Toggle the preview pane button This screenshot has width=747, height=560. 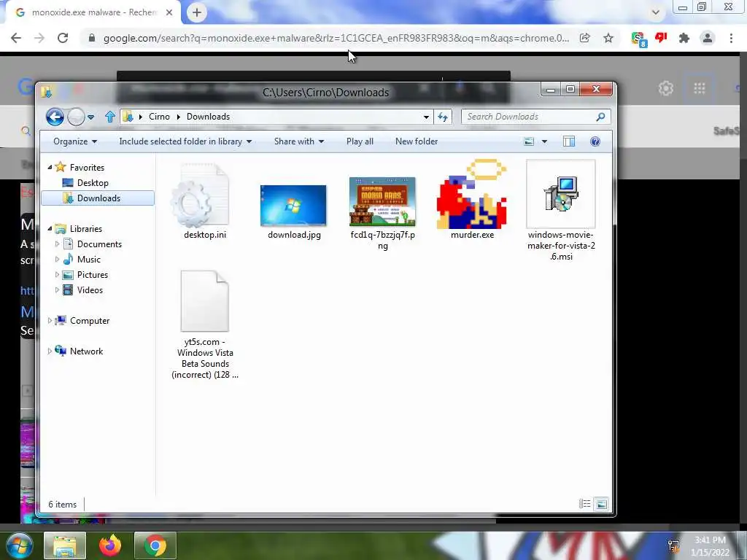569,141
